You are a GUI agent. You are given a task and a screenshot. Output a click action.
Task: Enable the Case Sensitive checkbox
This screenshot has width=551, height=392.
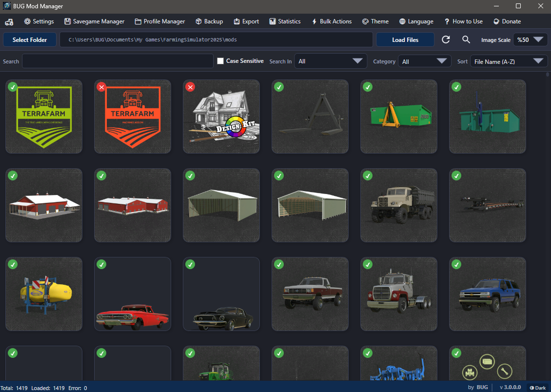[x=220, y=61]
